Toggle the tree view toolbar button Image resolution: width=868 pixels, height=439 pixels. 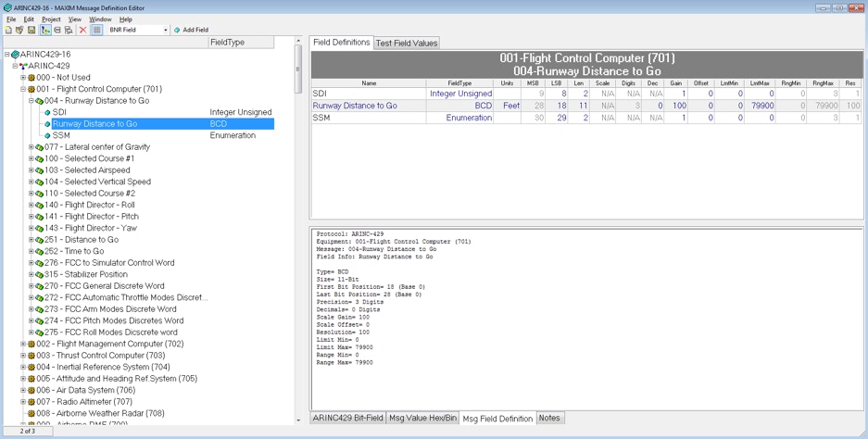click(x=45, y=30)
